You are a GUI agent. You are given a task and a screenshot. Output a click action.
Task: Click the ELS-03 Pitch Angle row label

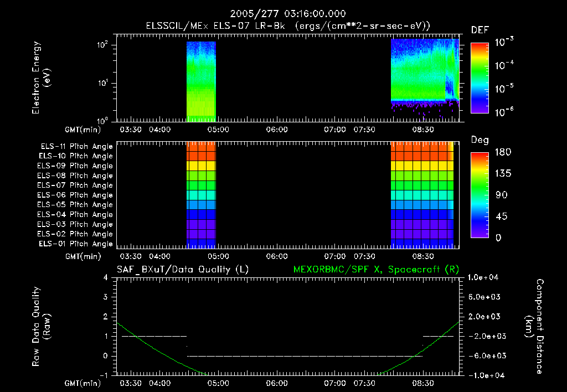(75, 225)
